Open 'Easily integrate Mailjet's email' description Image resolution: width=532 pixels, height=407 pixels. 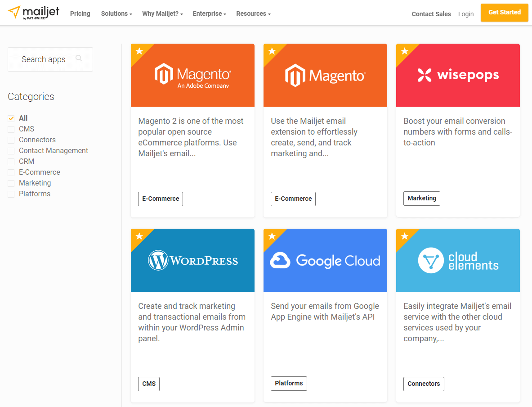coord(457,322)
